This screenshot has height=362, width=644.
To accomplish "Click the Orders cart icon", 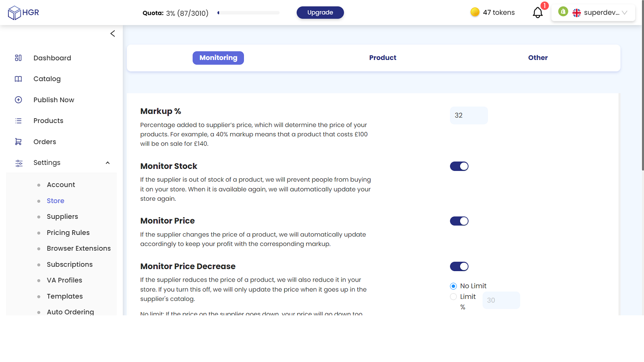I will pos(18,142).
